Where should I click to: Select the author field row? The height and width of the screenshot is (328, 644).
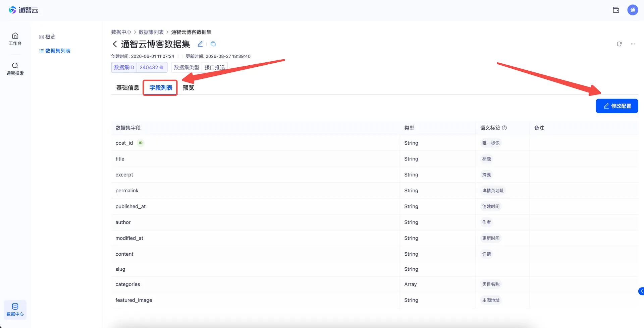point(375,222)
